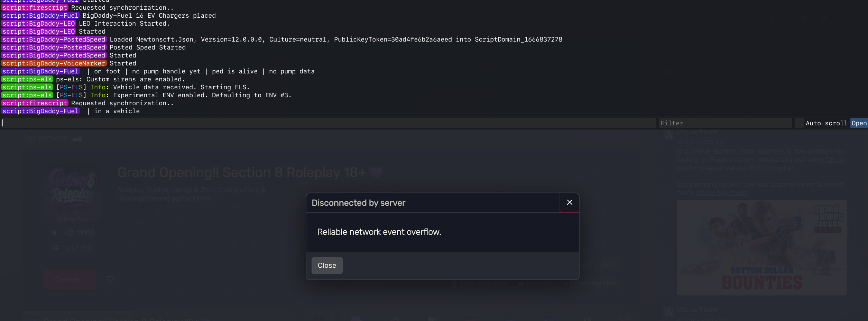
Task: Toggle favorite heart on Section 8 Roleplay server
Action: click(111, 279)
